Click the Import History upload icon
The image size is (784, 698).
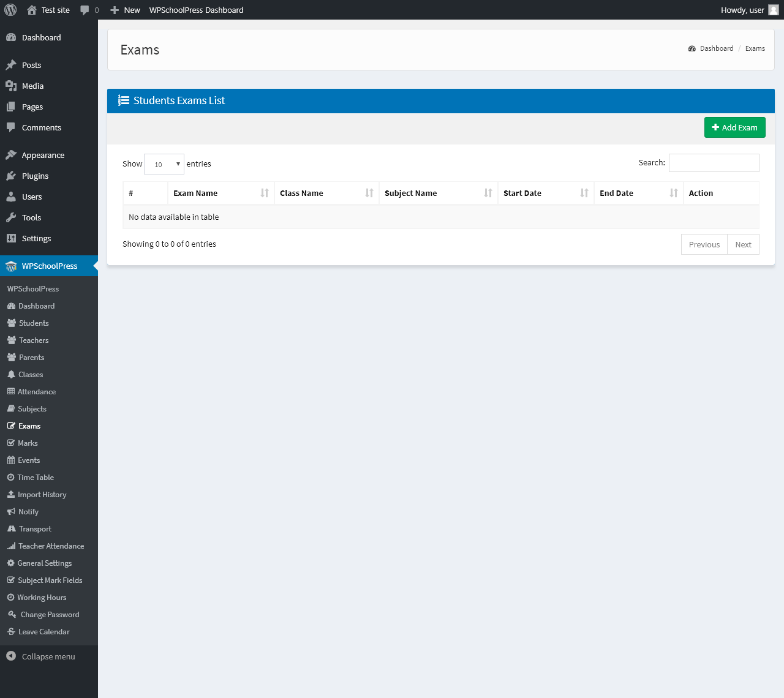tap(11, 495)
